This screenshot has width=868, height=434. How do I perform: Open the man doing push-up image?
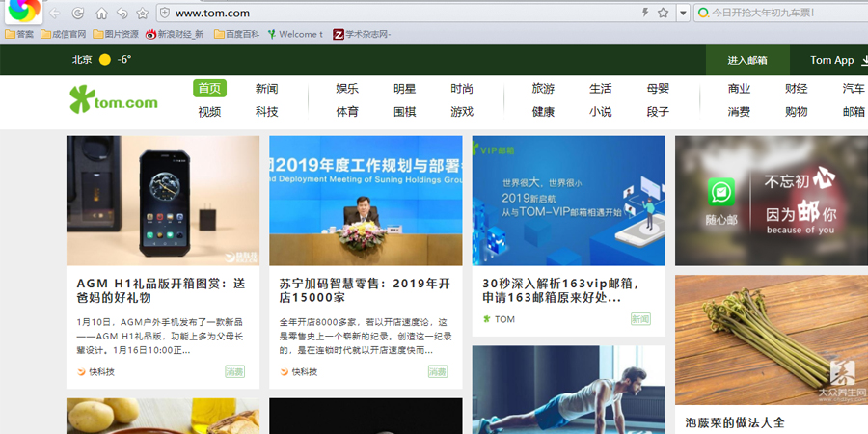click(568, 390)
